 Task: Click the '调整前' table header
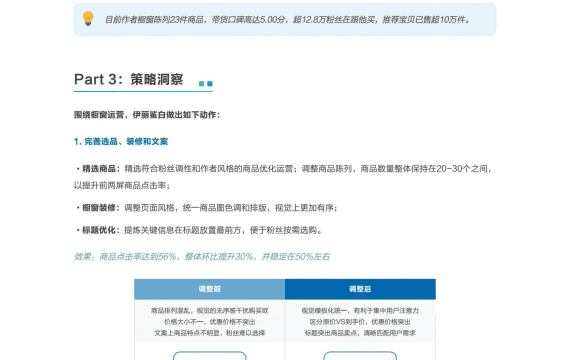(209, 289)
